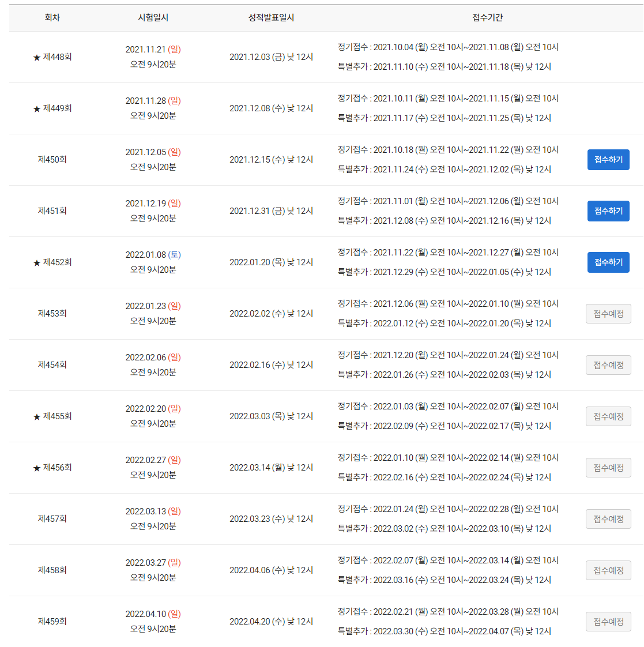Image resolution: width=644 pixels, height=647 pixels.
Task: Click result date 2022.02.02 (수) 낮 12시
Action: pyautogui.click(x=271, y=314)
